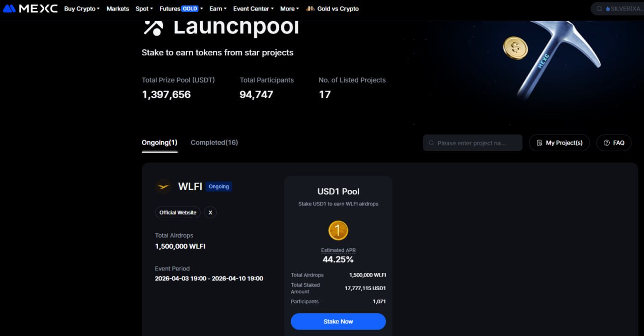Expand the More menu

[289, 9]
